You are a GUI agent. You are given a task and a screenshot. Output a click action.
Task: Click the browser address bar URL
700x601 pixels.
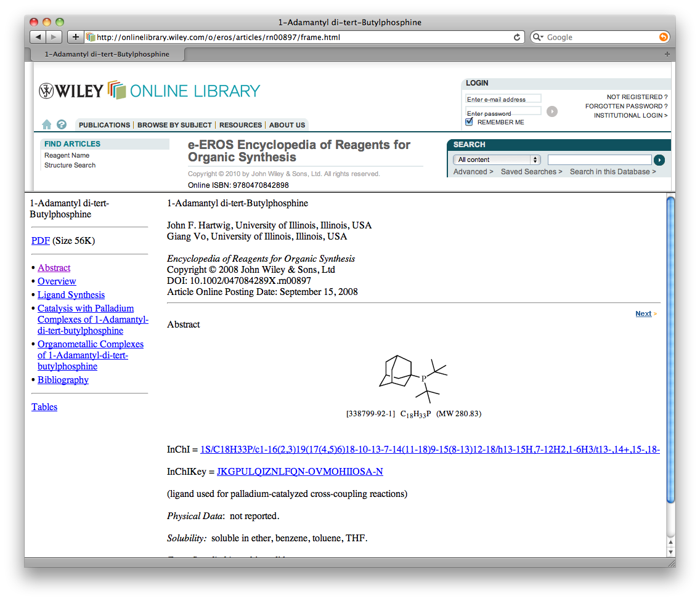pos(219,37)
